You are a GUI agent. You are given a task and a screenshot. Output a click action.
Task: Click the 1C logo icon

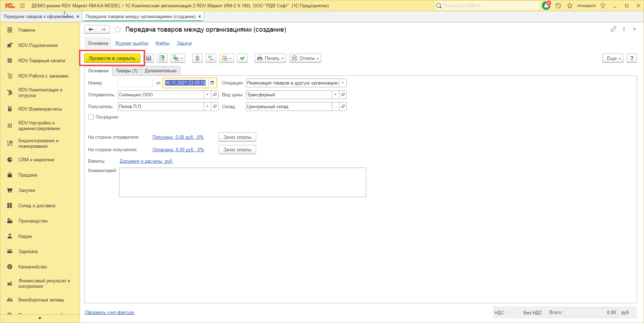click(10, 6)
